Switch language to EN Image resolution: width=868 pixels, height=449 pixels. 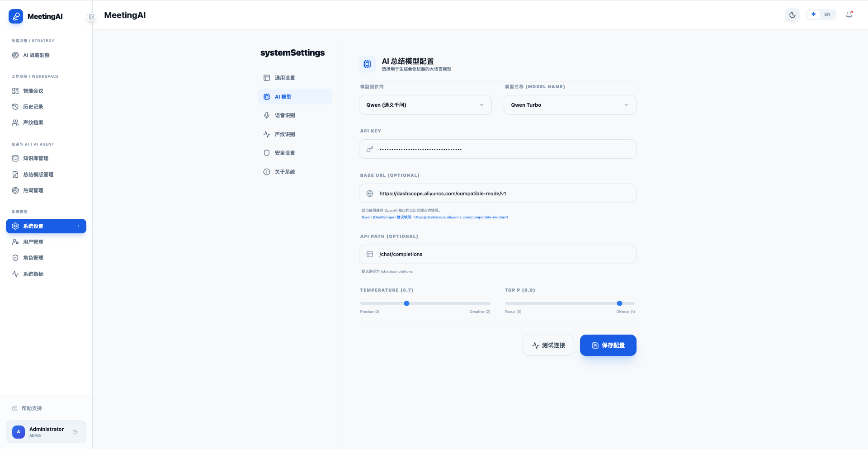coord(827,14)
